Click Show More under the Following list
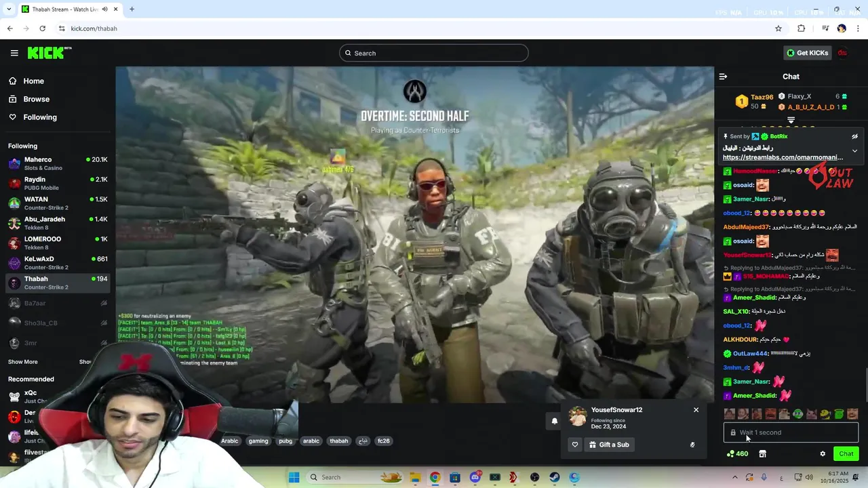Viewport: 868px width, 488px height. tap(23, 362)
